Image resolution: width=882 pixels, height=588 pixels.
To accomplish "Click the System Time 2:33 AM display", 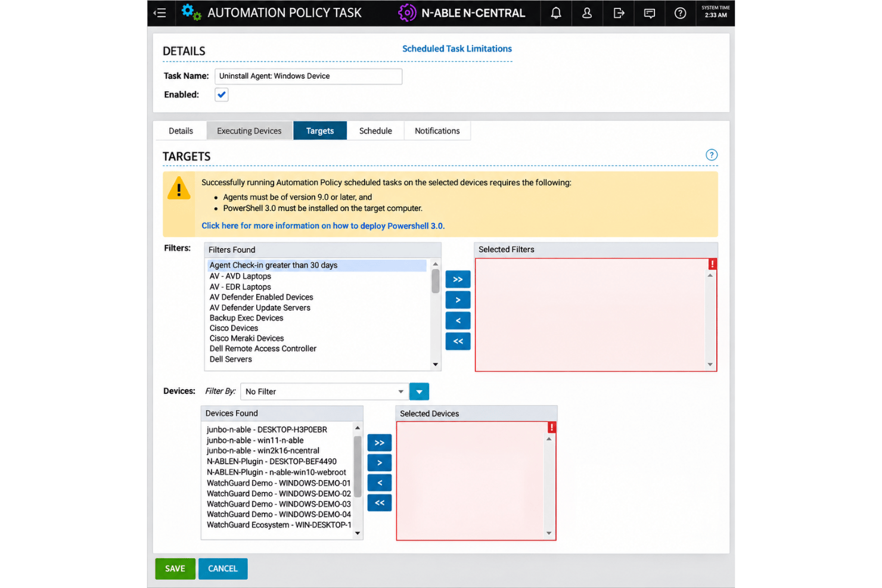I will pos(715,12).
